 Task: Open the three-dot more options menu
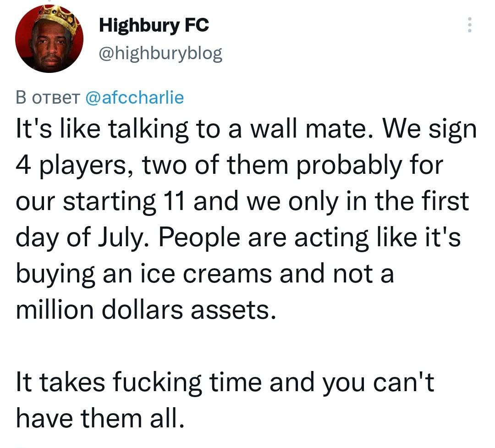pos(469,25)
